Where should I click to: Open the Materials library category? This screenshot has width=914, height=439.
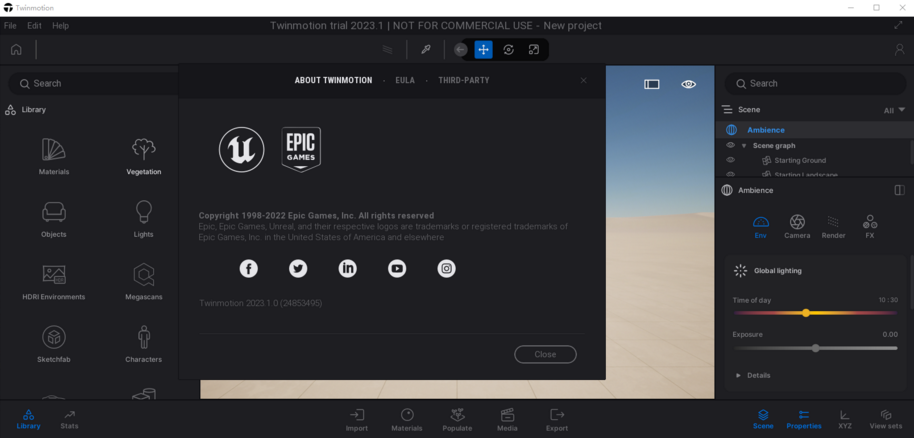pos(54,156)
